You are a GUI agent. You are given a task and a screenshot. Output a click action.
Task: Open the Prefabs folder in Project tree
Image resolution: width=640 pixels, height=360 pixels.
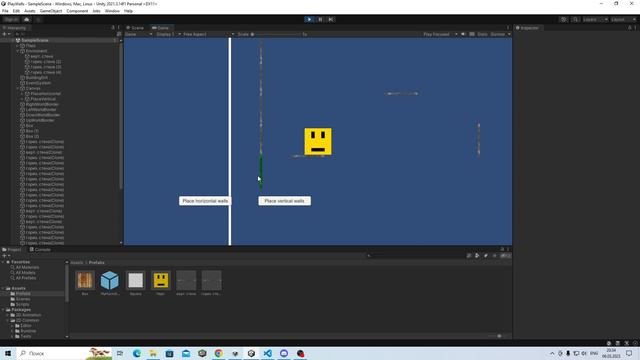[22, 294]
